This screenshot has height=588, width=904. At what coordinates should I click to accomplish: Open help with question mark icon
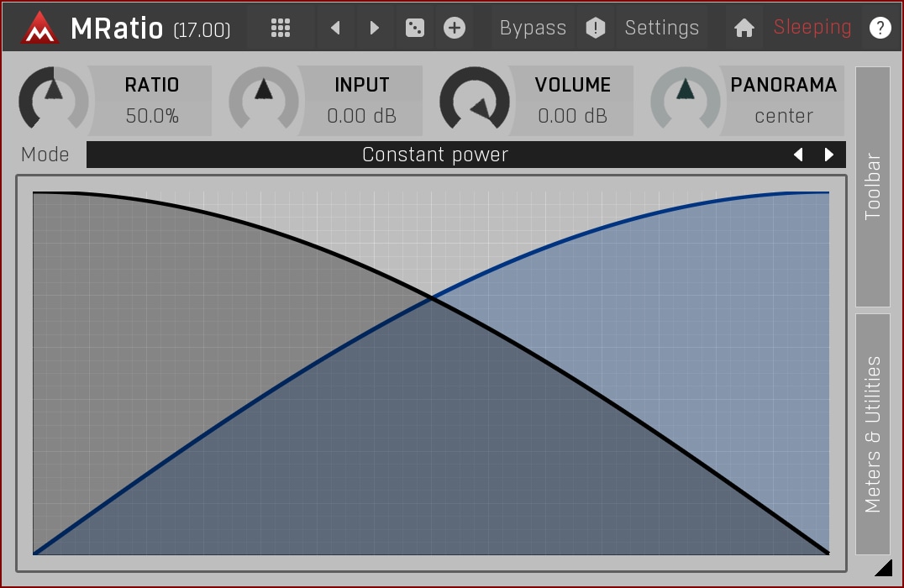pyautogui.click(x=880, y=28)
